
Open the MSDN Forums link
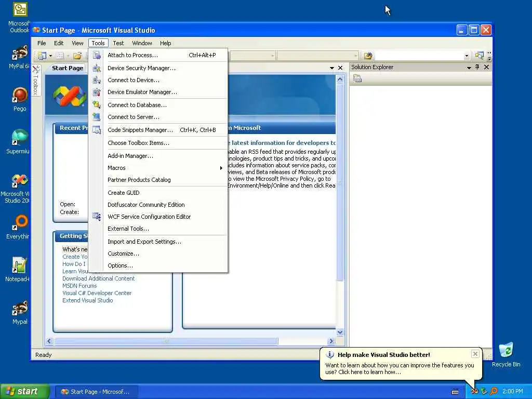pyautogui.click(x=79, y=286)
